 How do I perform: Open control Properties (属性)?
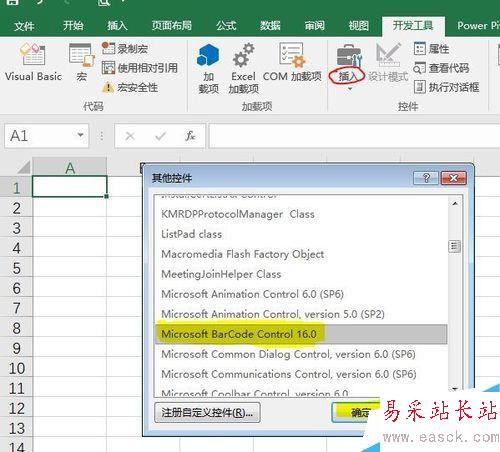click(x=431, y=49)
